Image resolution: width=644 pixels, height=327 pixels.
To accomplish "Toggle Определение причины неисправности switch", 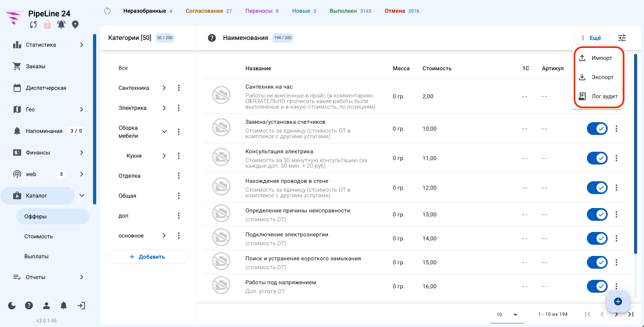I will point(597,214).
